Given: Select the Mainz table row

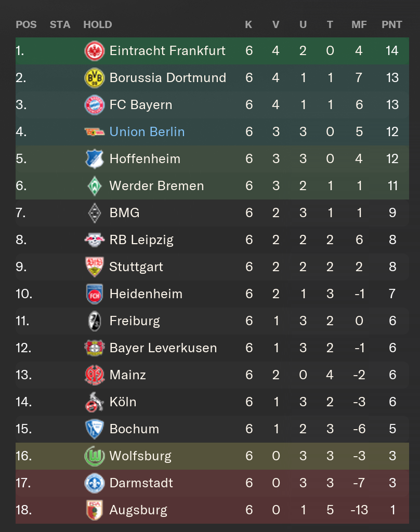Looking at the screenshot, I should click(x=212, y=375).
